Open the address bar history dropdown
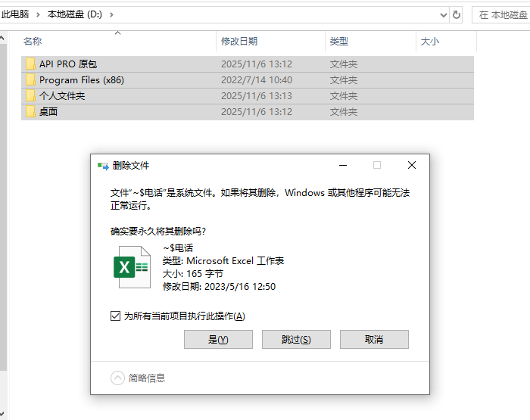Viewport: 530px width, 420px height. (443, 14)
